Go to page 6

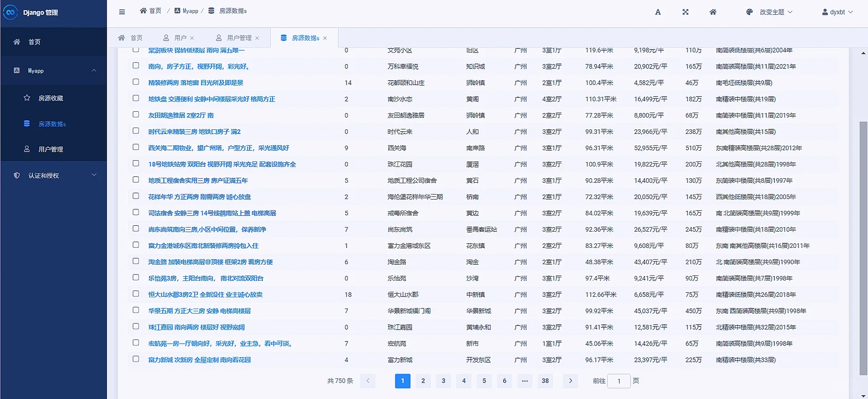504,381
